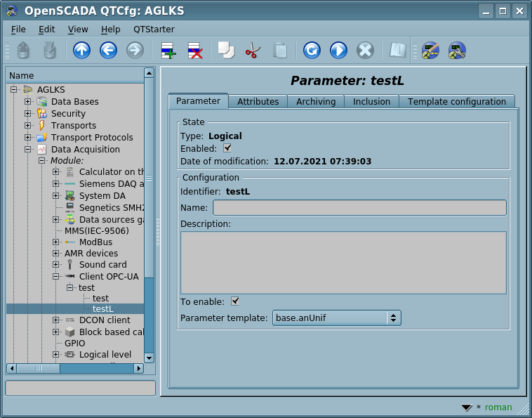
Task: Click the delete item toolbar icon
Action: coord(195,51)
